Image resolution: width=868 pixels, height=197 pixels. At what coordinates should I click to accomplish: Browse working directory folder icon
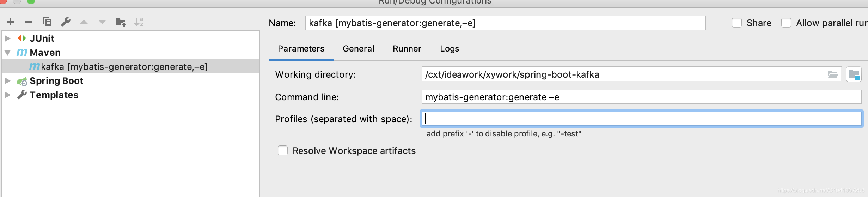[832, 74]
